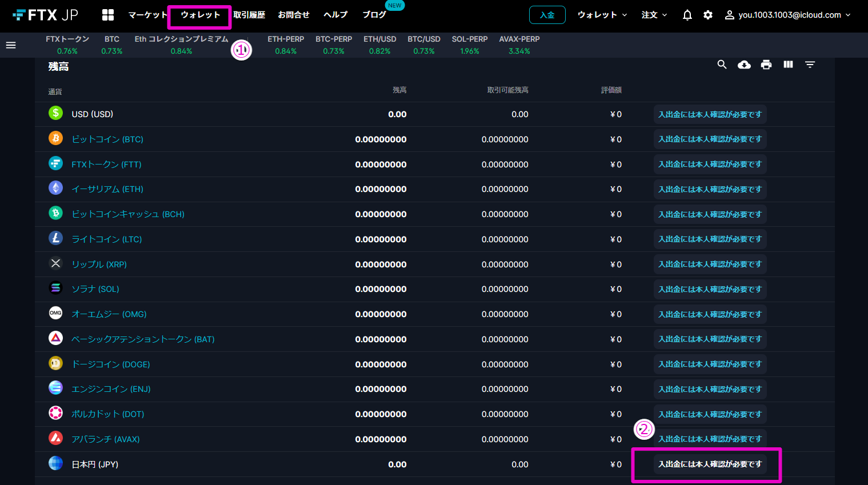
Task: Open アバランチ (AVAX) link
Action: pos(106,439)
